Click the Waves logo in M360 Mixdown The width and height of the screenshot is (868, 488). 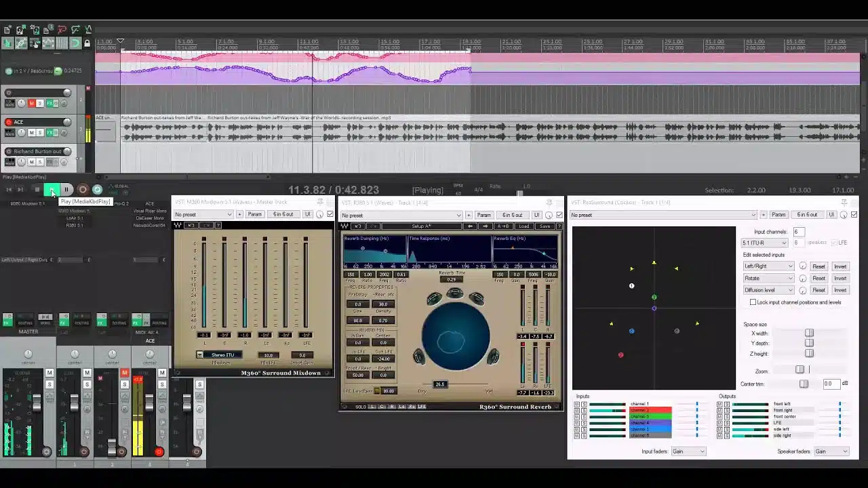pyautogui.click(x=178, y=225)
